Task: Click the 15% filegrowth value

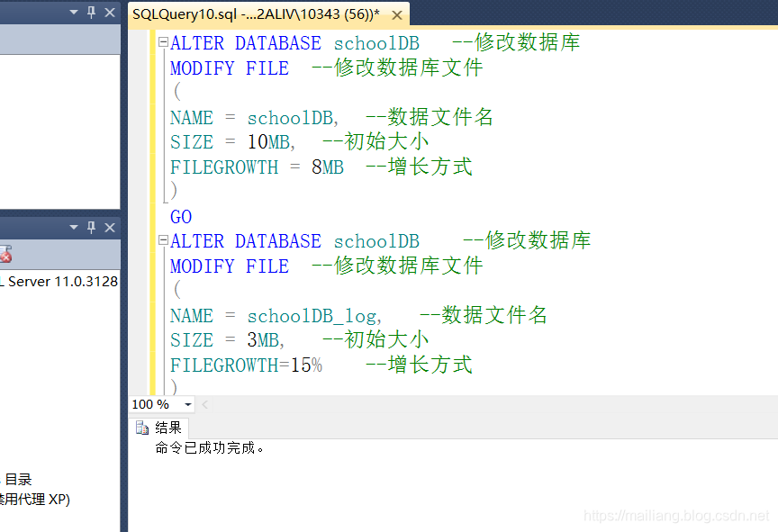Action: pyautogui.click(x=307, y=365)
